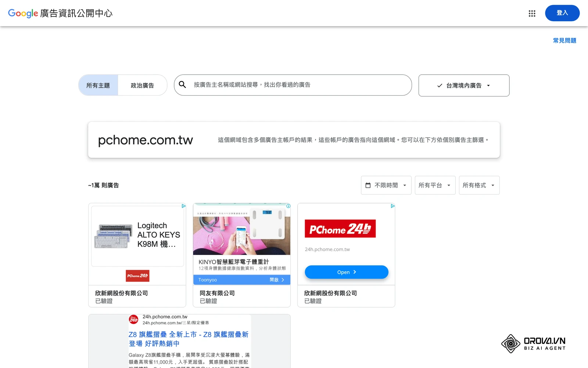Click the magnifier search icon
Viewport: 588px width, 368px height.
coord(182,85)
